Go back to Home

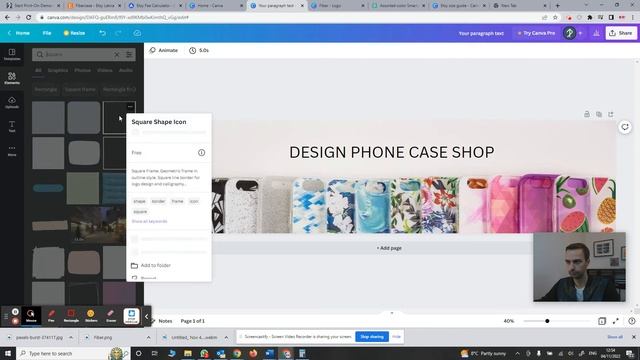[x=19, y=33]
